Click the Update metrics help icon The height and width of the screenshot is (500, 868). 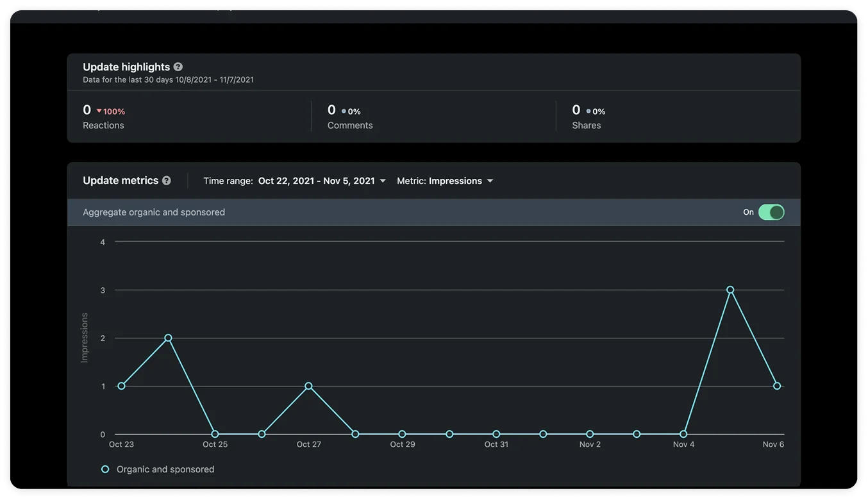coord(167,181)
